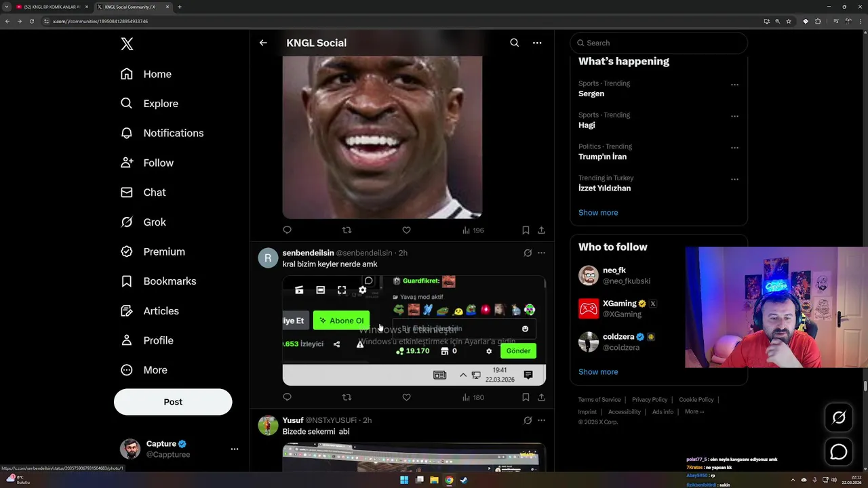Click the Post button
This screenshot has width=868, height=488.
(173, 402)
